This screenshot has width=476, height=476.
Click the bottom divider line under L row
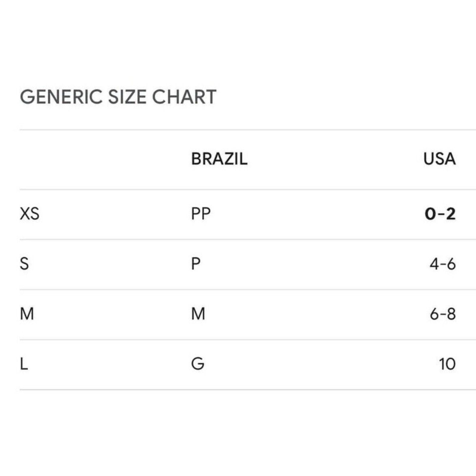tap(248, 389)
